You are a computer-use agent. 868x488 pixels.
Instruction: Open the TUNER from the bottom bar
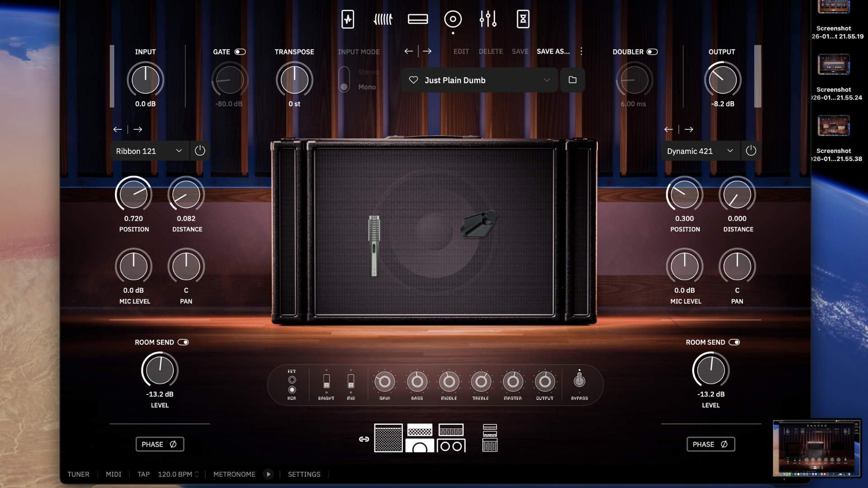tap(79, 474)
